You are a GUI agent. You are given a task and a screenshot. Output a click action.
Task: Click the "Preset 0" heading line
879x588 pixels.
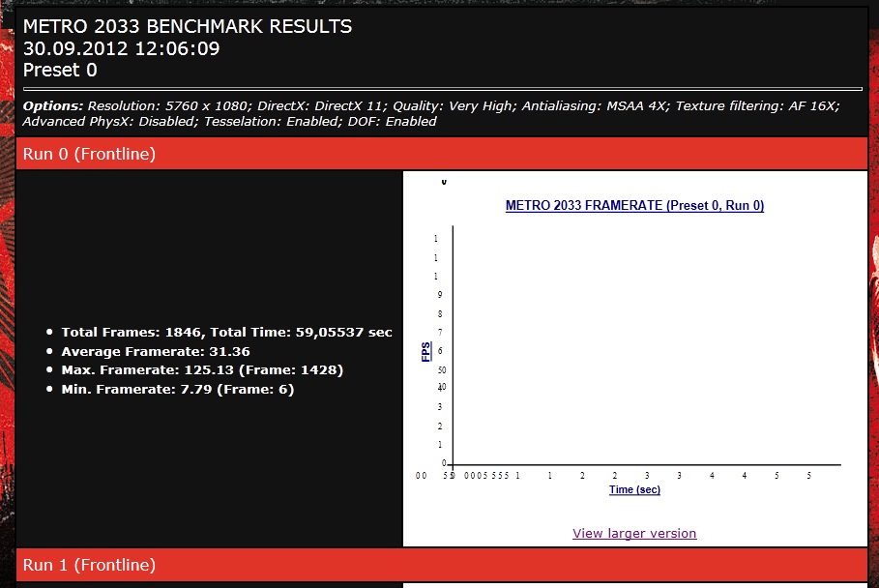click(60, 70)
